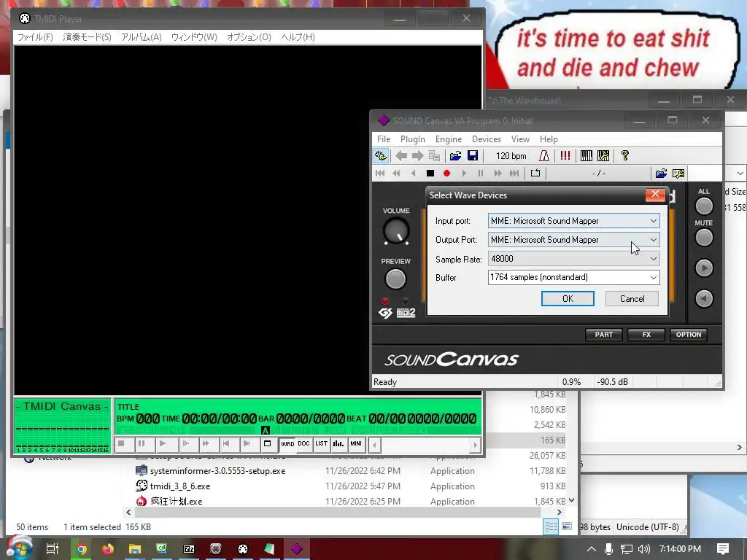Select file tmidi_3_8_6.exe in Explorer list

point(180,486)
